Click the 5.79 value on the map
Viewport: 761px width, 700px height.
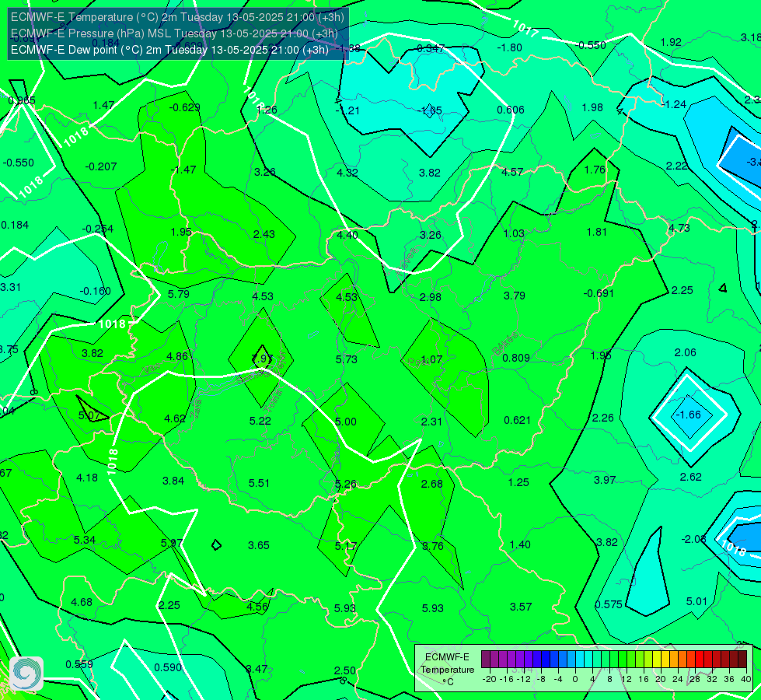tap(178, 294)
